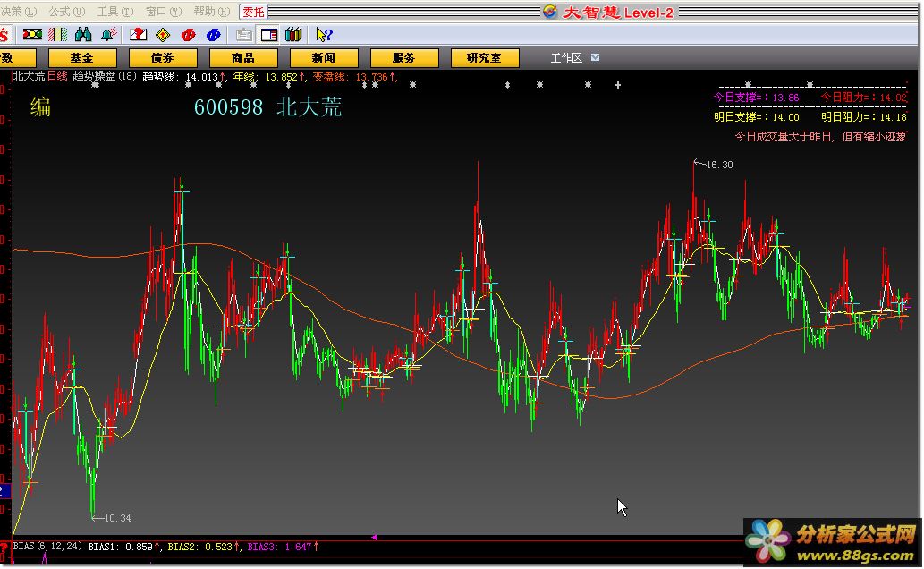Click the yellow 编 edit label
Image resolution: width=924 pixels, height=569 pixels.
click(40, 107)
